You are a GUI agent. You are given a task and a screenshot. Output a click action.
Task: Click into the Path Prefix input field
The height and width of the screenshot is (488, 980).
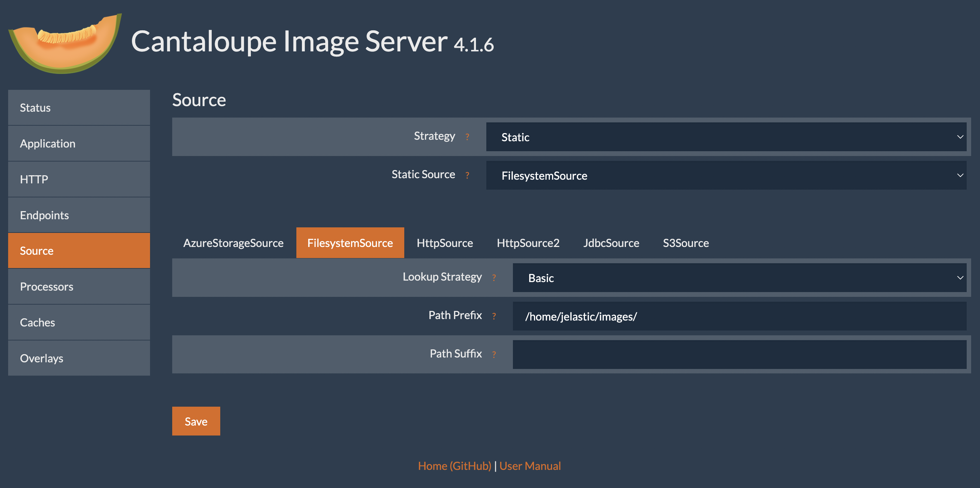[739, 316]
